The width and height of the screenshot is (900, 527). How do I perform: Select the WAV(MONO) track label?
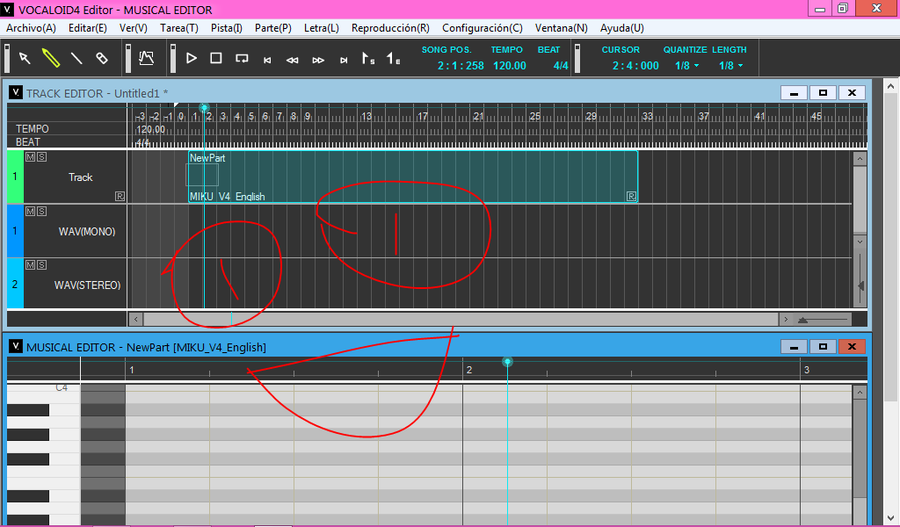click(87, 232)
